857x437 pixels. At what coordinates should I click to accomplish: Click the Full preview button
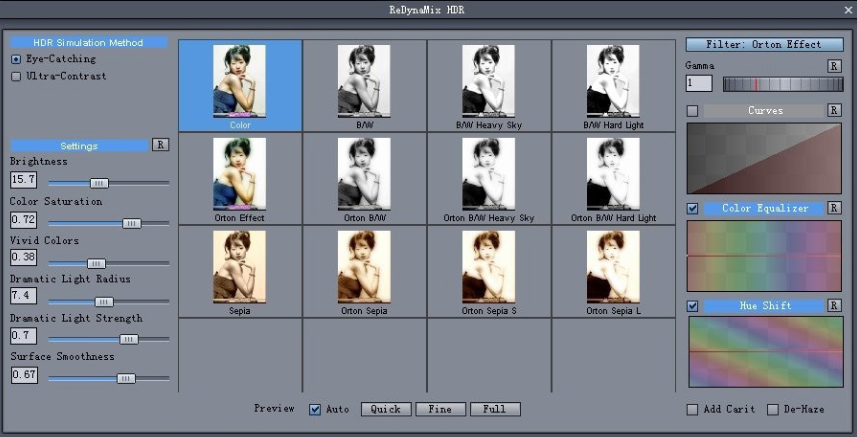pyautogui.click(x=495, y=409)
